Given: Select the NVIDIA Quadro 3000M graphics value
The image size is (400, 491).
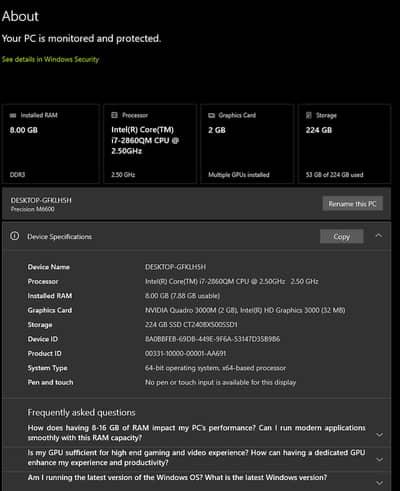Looking at the screenshot, I should coord(245,310).
